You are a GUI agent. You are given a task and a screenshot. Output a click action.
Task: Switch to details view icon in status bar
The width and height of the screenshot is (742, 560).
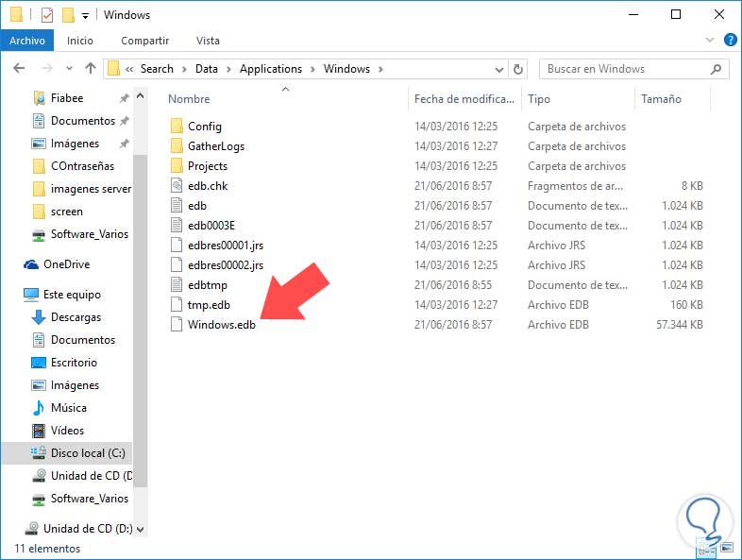706,550
